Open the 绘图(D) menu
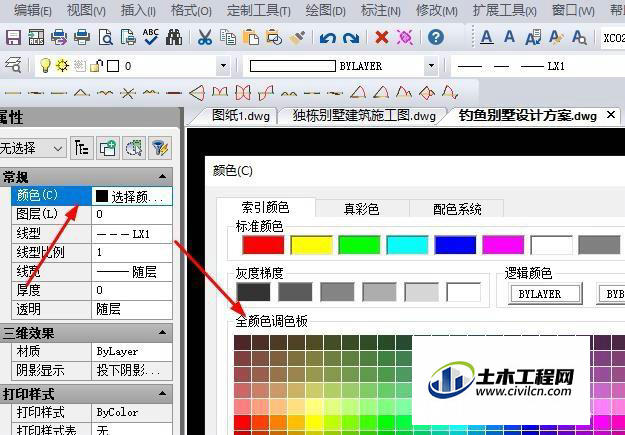The height and width of the screenshot is (435, 625). click(326, 10)
